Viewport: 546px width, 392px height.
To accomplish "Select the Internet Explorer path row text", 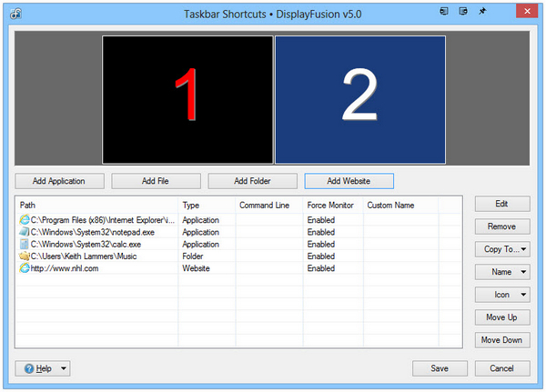I will [103, 220].
